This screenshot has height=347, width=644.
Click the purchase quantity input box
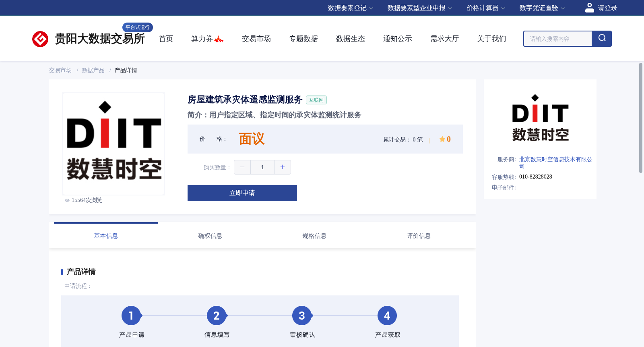[x=262, y=167]
